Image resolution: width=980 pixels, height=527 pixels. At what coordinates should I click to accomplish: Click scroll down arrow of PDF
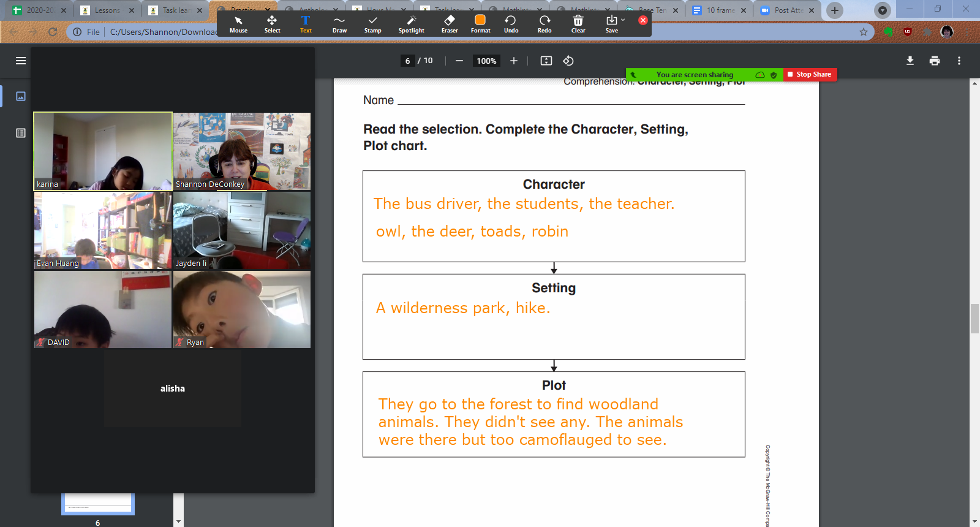point(974,521)
